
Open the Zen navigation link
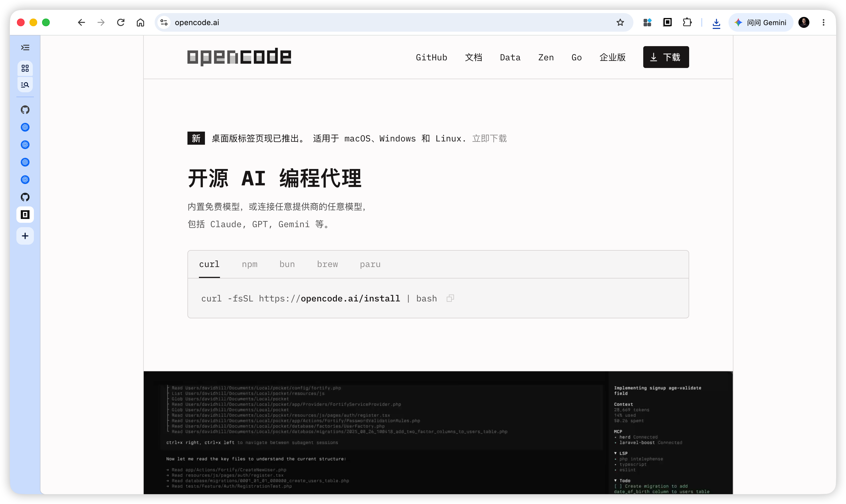(x=546, y=57)
